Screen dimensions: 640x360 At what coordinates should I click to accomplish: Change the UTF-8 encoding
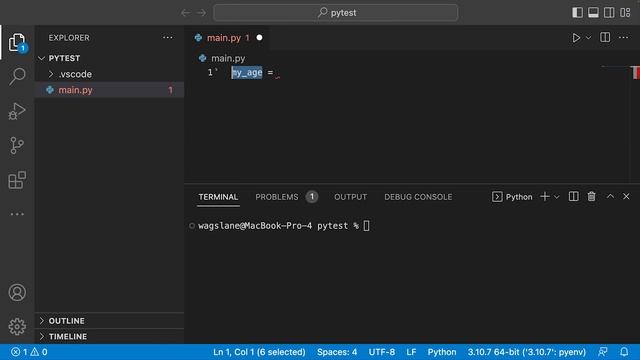[382, 352]
